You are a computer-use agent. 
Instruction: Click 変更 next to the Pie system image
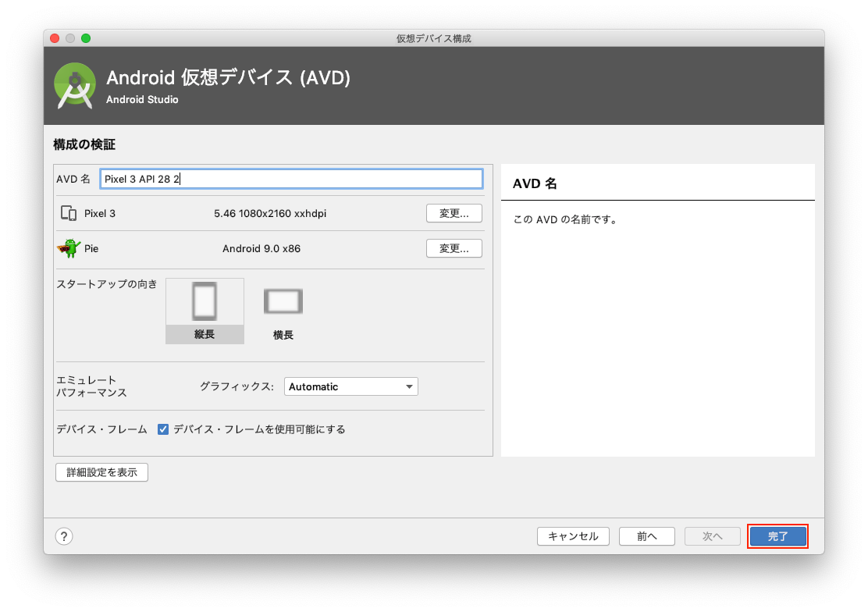click(454, 247)
